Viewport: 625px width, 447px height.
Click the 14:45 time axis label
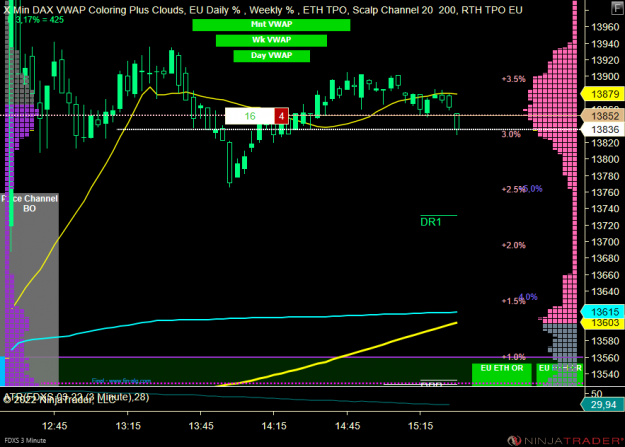click(x=347, y=426)
